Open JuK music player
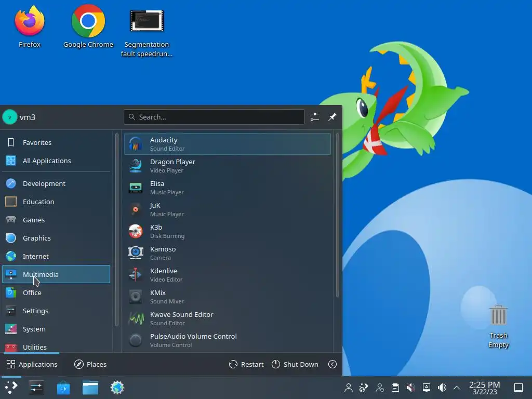This screenshot has width=532, height=399. tap(228, 209)
